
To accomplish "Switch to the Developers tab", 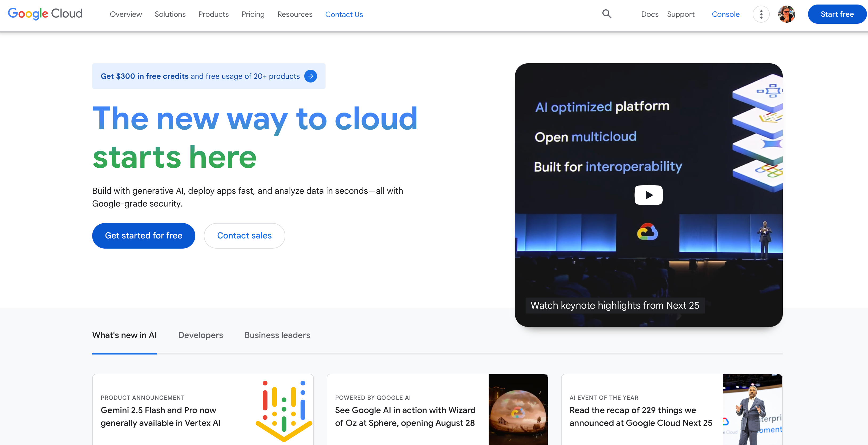I will pos(201,335).
